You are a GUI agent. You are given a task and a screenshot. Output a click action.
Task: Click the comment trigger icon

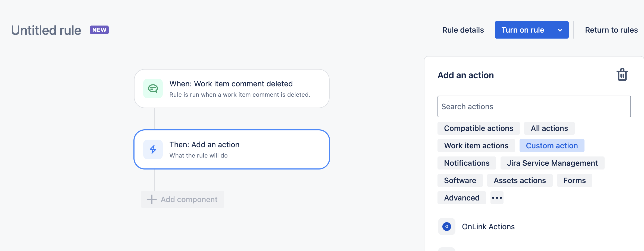153,89
